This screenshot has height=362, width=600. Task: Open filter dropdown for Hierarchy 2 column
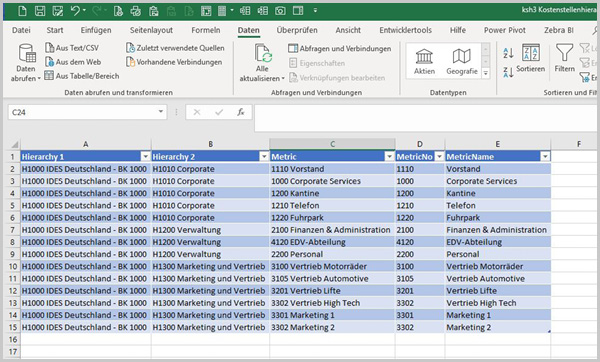coord(264,157)
